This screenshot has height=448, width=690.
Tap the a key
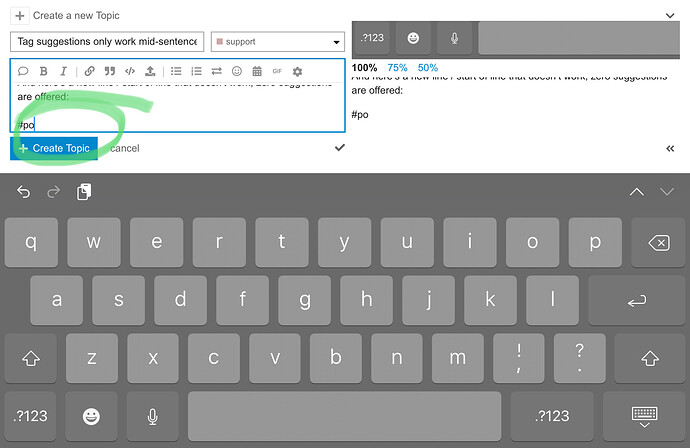[x=57, y=301]
